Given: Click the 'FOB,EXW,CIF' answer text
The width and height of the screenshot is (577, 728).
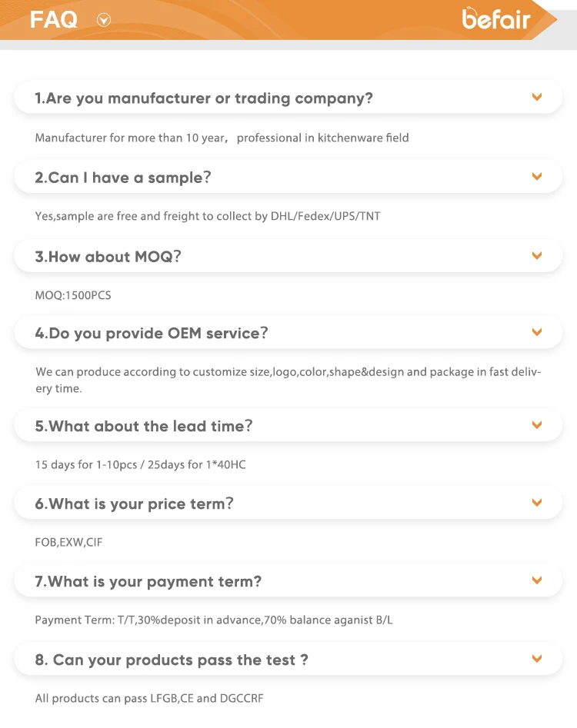Looking at the screenshot, I should point(68,542).
